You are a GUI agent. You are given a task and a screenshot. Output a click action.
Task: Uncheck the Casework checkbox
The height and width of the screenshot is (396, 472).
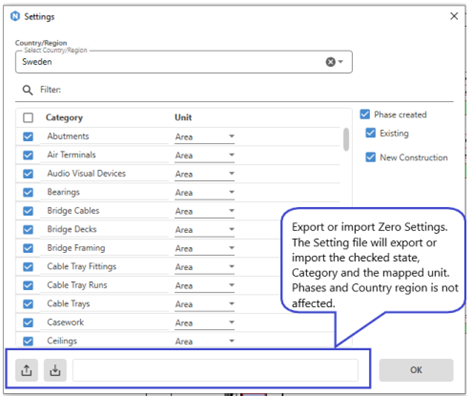28,323
